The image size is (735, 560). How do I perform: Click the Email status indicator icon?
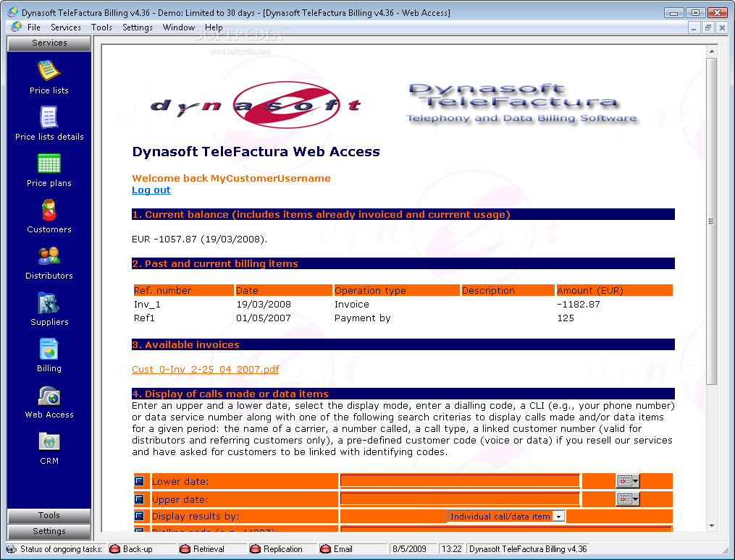coord(325,548)
